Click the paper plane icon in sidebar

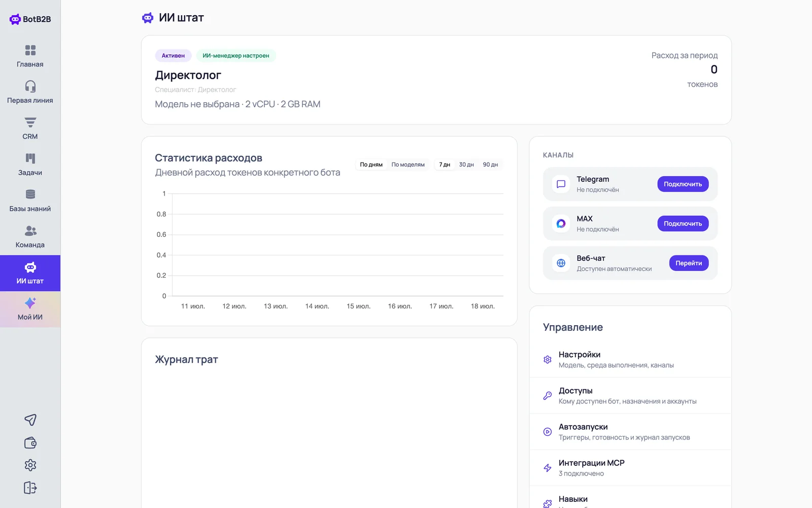(x=30, y=420)
